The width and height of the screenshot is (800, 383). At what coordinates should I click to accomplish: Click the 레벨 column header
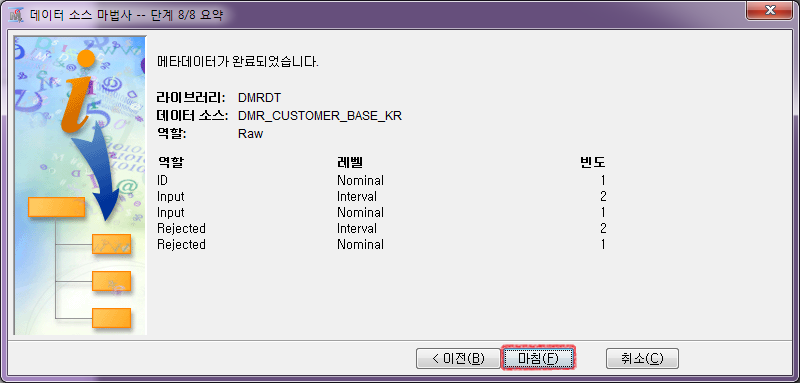(x=349, y=163)
